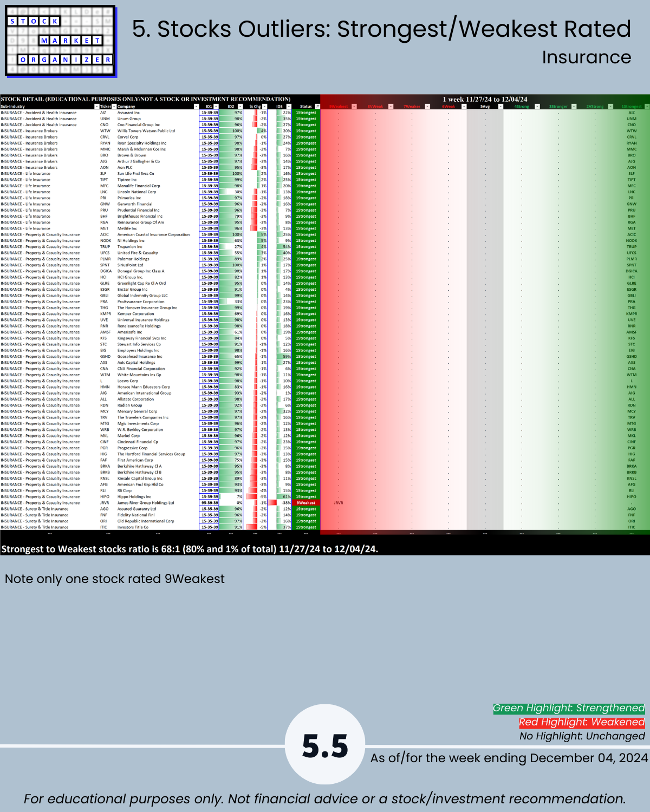The image size is (650, 812).
Task: Click the BRKB ticker in the Ticker column
Action: 105,473
